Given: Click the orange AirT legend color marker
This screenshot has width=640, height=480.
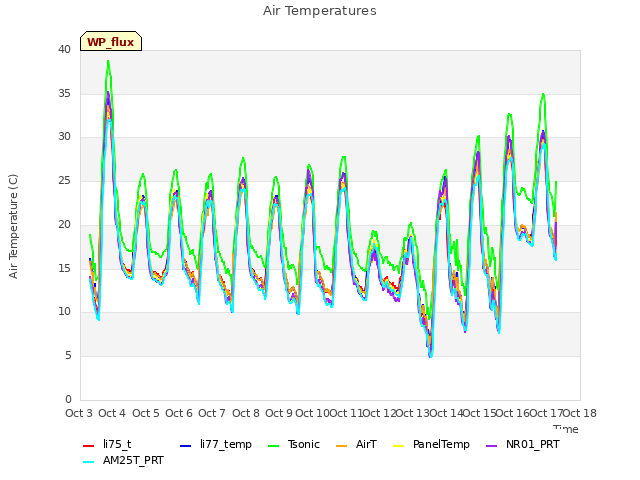Looking at the screenshot, I should [x=341, y=445].
